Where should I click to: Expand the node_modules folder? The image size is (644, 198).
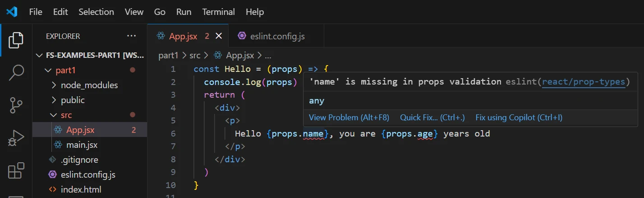54,85
